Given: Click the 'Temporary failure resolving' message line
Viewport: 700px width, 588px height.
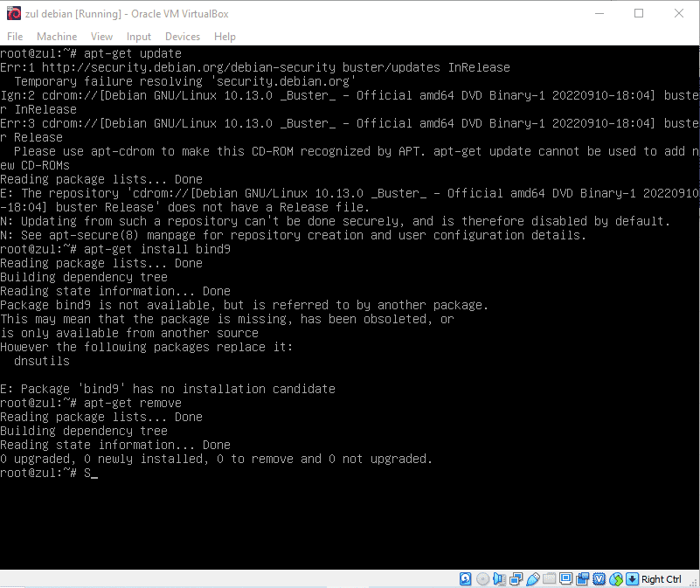Looking at the screenshot, I should [184, 81].
